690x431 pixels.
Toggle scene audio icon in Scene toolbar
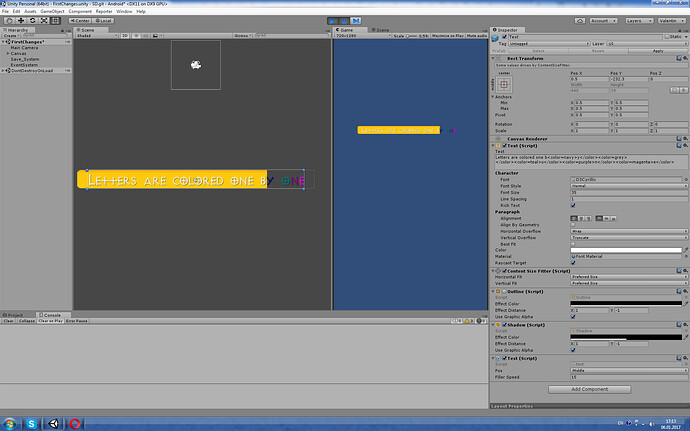pos(146,36)
